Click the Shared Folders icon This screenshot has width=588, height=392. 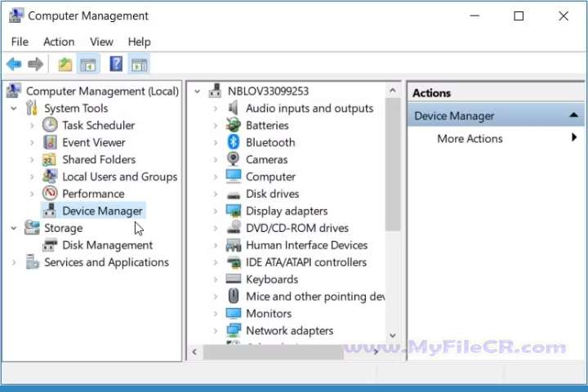click(49, 159)
